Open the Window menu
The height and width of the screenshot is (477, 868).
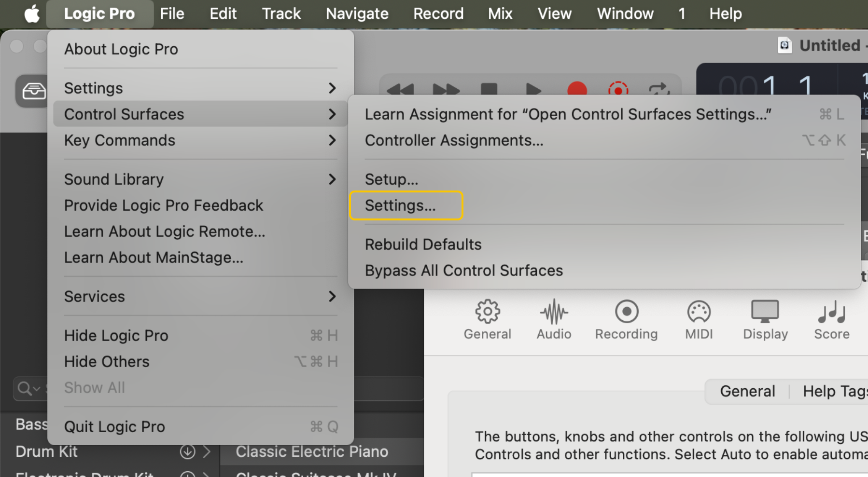(x=625, y=14)
